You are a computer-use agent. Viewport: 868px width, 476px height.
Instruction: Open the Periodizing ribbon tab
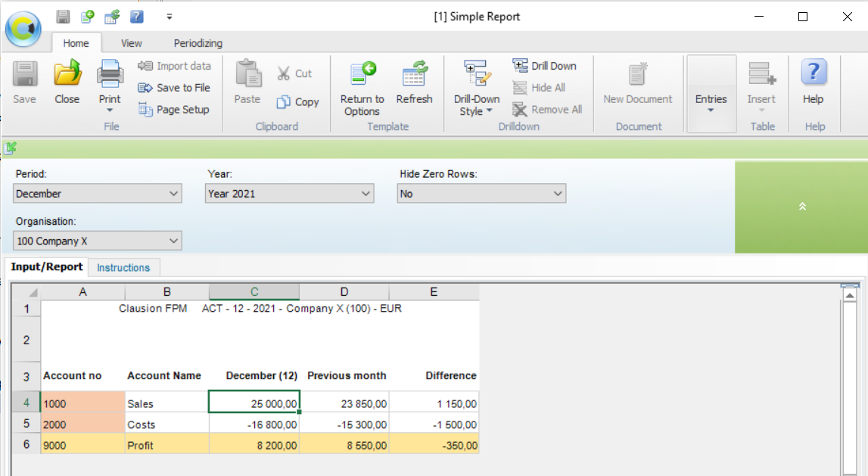[198, 43]
